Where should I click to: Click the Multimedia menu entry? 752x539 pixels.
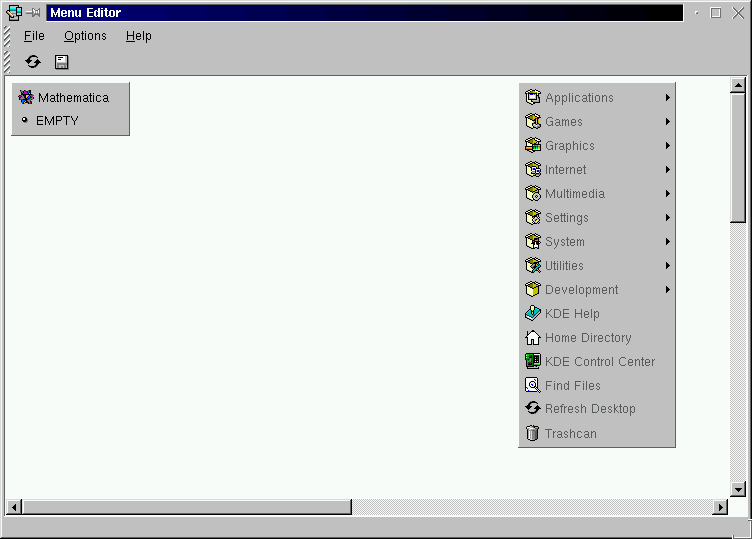[x=575, y=194]
